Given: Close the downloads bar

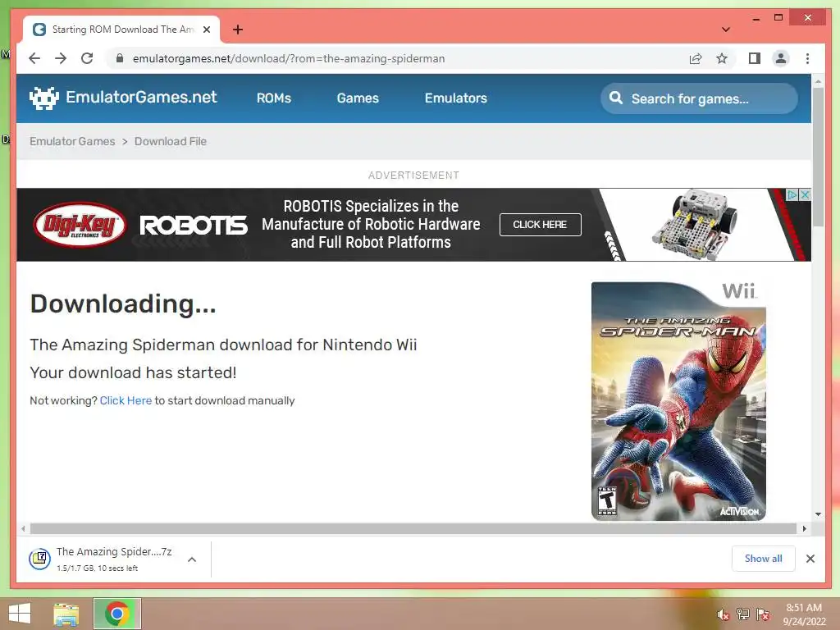Looking at the screenshot, I should (810, 559).
